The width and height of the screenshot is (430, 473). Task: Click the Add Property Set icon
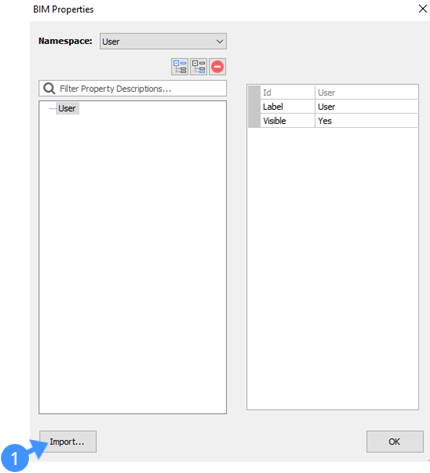click(180, 66)
